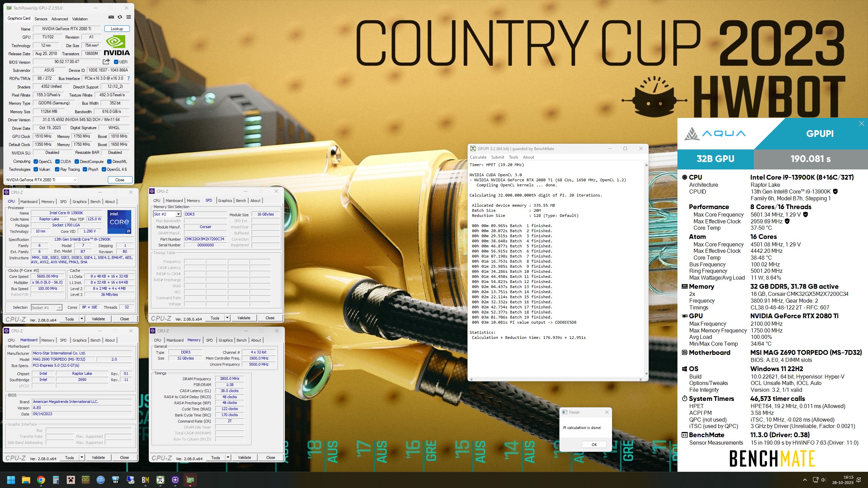Click the GPUPI horizontal scrollbar
Screen dimensions: 868x488
point(556,379)
